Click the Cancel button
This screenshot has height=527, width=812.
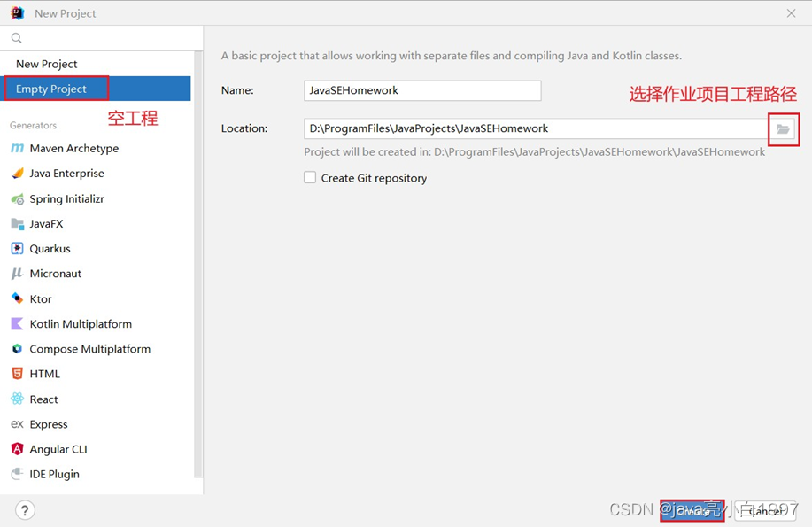coord(765,511)
